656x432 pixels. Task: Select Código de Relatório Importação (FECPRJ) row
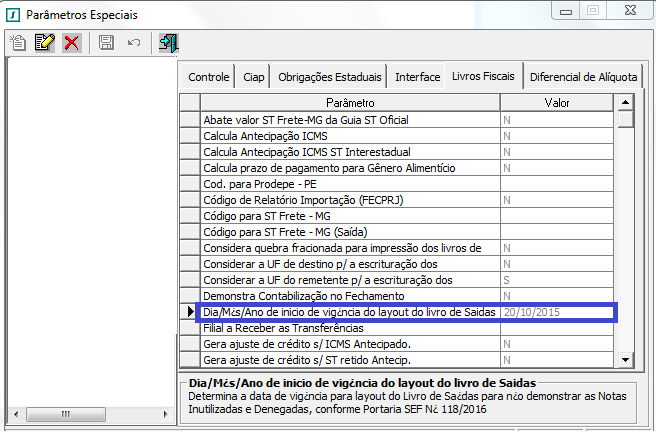pos(350,200)
